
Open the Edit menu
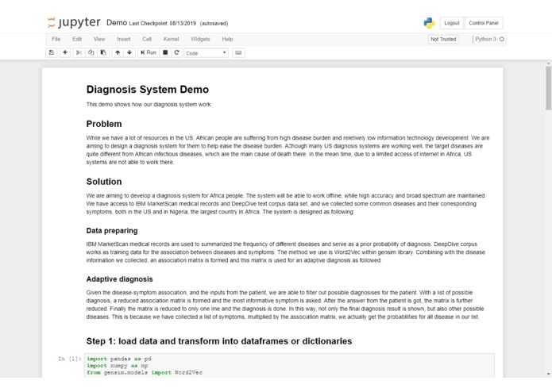pos(77,39)
